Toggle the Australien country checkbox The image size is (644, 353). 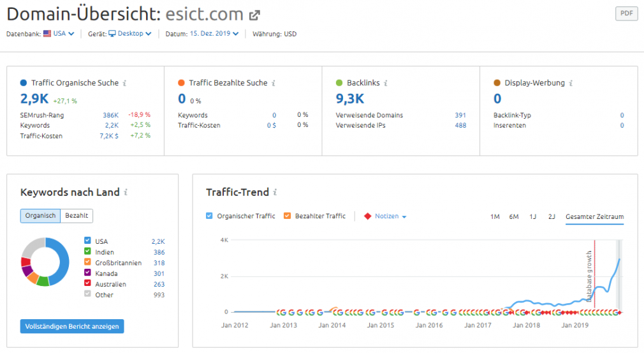pyautogui.click(x=87, y=283)
